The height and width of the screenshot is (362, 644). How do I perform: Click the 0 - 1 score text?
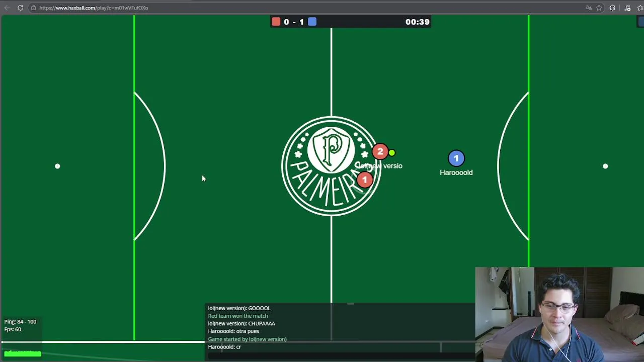tap(294, 22)
